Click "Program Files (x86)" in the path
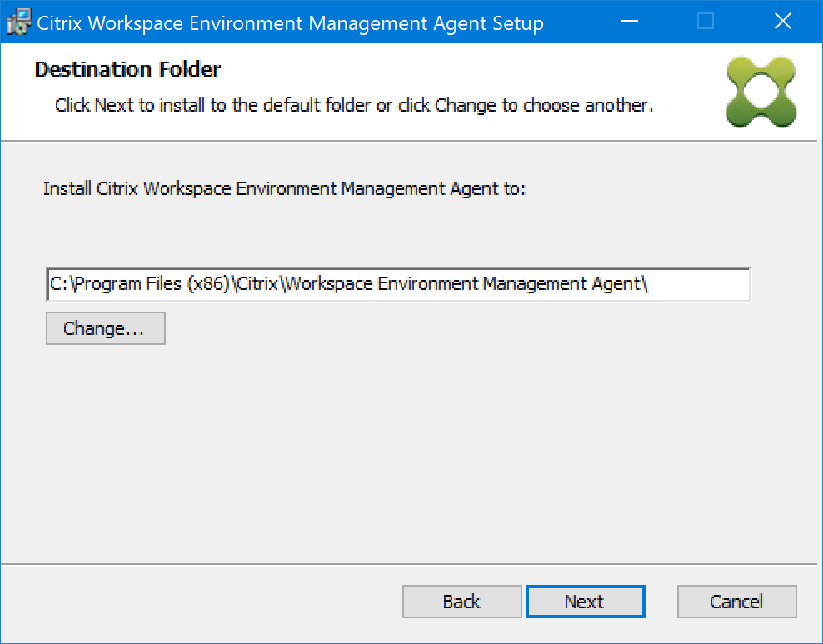This screenshot has height=644, width=823. coord(152,284)
